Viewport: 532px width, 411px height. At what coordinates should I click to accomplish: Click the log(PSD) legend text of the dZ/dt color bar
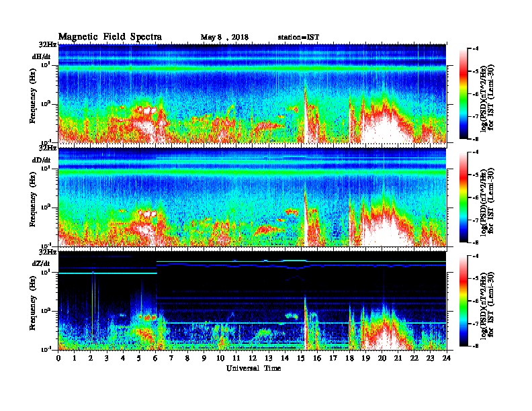pyautogui.click(x=487, y=304)
